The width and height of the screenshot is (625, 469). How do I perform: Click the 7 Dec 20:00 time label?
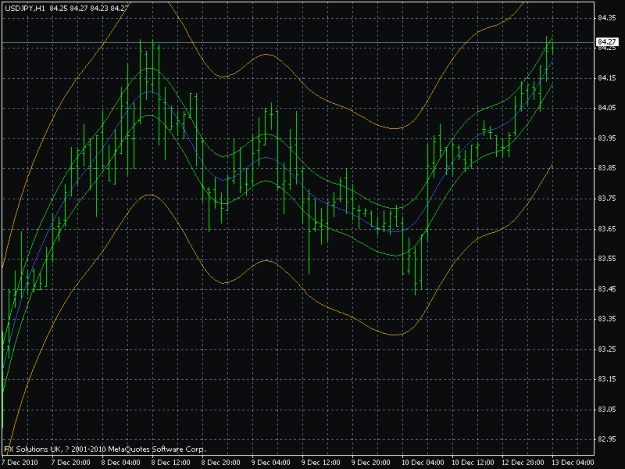(71, 463)
